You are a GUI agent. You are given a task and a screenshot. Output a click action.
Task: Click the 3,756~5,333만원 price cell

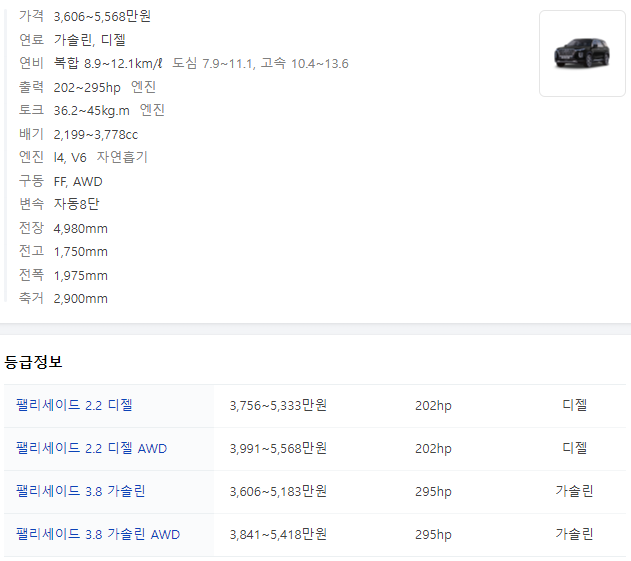(278, 405)
